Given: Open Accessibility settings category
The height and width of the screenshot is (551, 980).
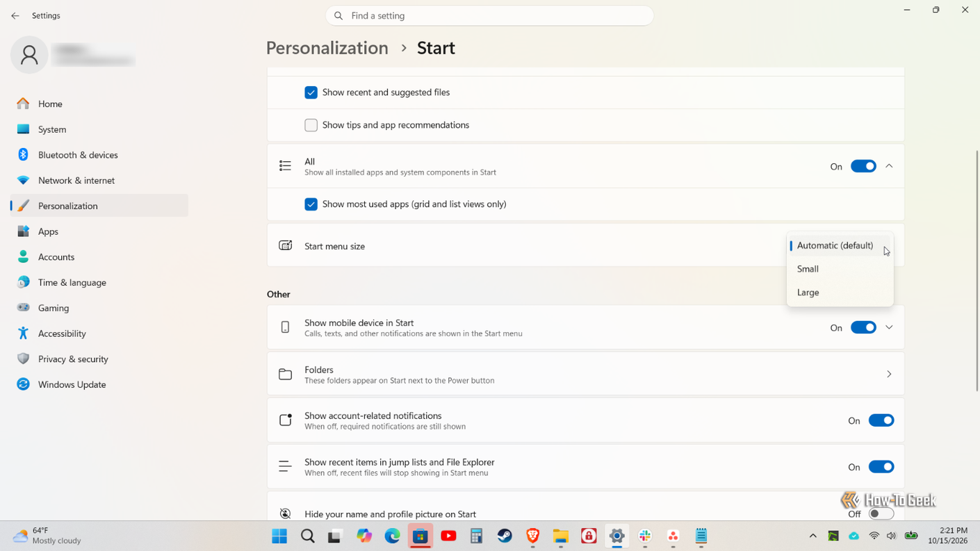Looking at the screenshot, I should coord(99,334).
